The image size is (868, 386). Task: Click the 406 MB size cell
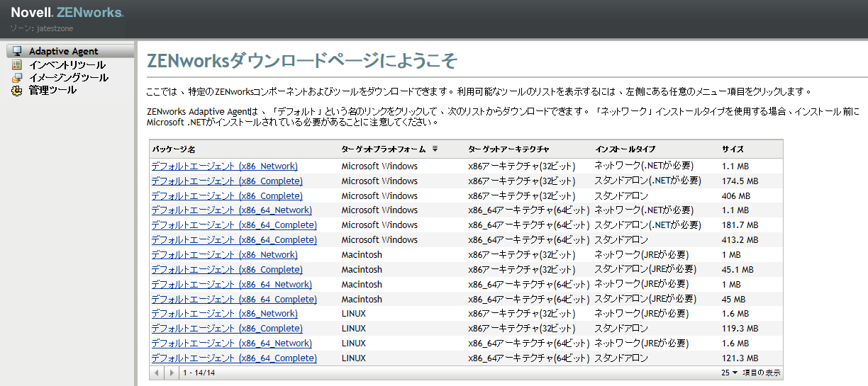[x=736, y=195]
